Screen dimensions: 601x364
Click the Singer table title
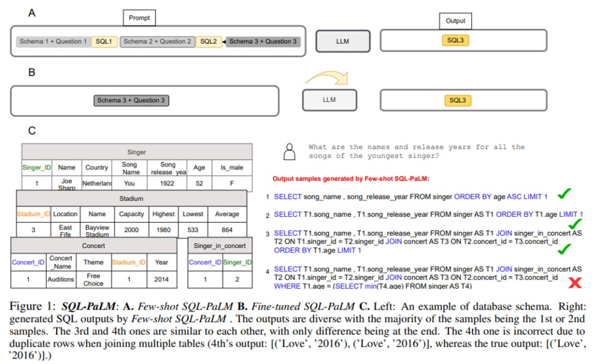pyautogui.click(x=137, y=152)
